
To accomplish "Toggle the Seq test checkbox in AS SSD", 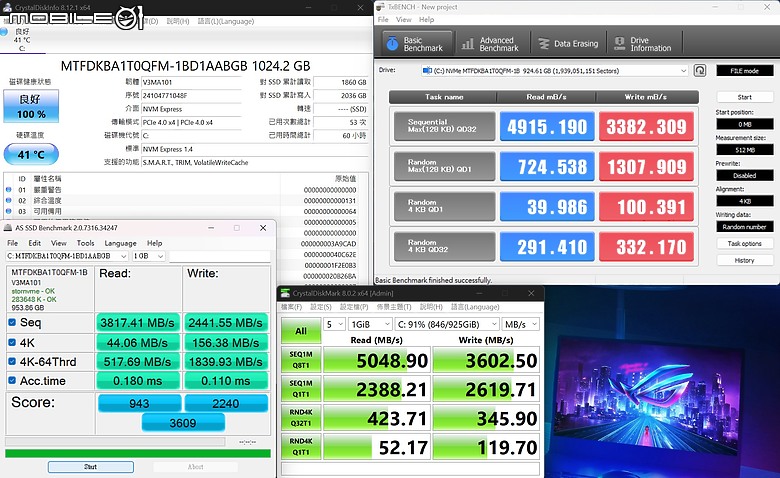I will 12,322.
